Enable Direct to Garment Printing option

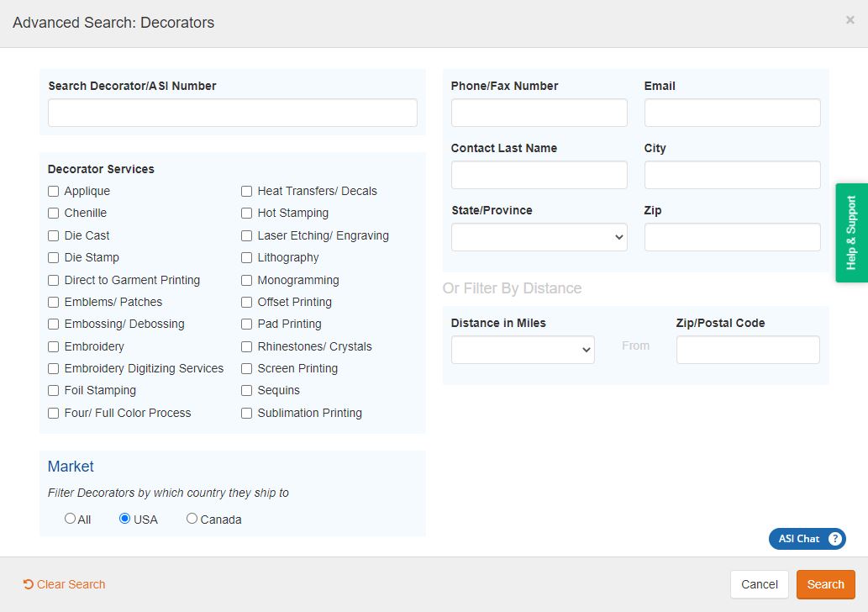pyautogui.click(x=53, y=280)
